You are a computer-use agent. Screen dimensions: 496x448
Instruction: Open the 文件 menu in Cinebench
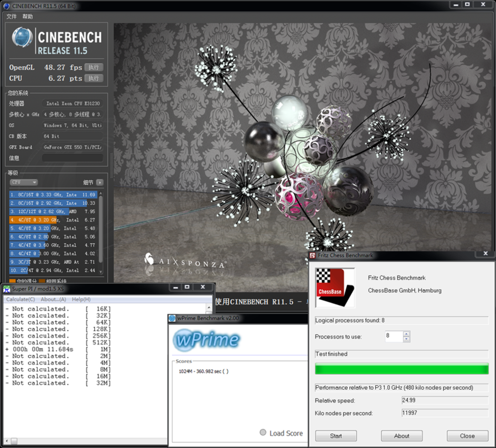11,16
